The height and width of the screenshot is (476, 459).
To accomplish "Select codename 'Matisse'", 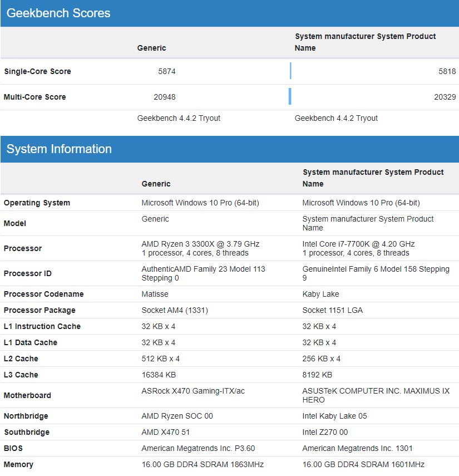I will tap(155, 294).
